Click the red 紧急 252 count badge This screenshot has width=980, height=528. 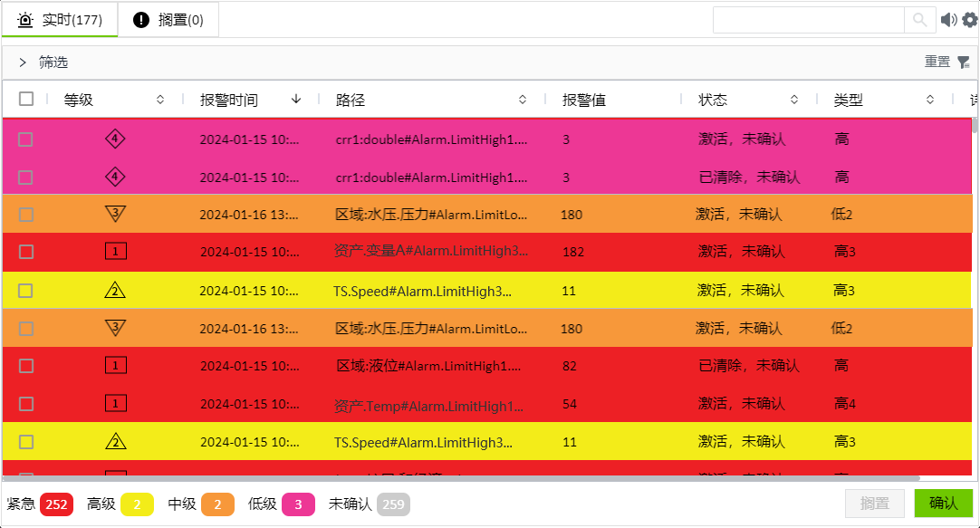[x=56, y=504]
